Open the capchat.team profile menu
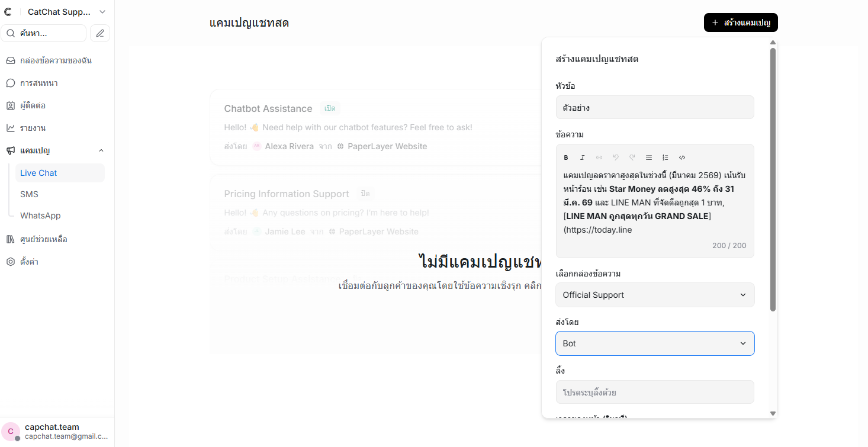The width and height of the screenshot is (868, 447). pyautogui.click(x=57, y=432)
